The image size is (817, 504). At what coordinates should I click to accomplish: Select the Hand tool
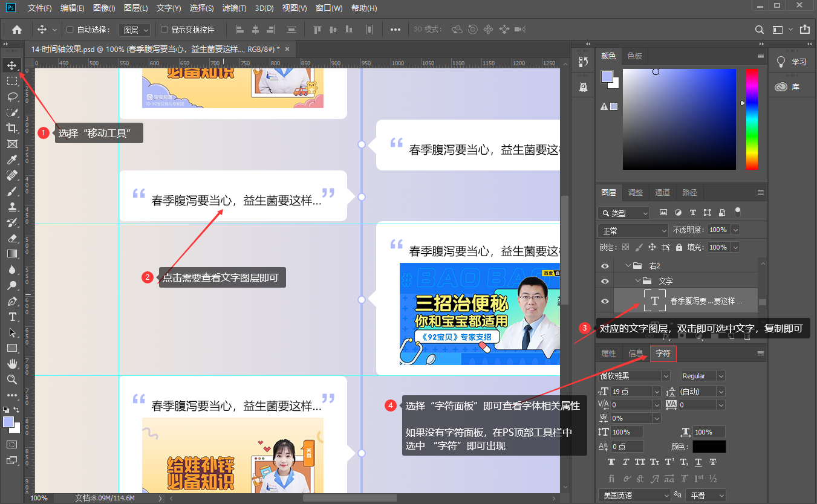pyautogui.click(x=12, y=364)
